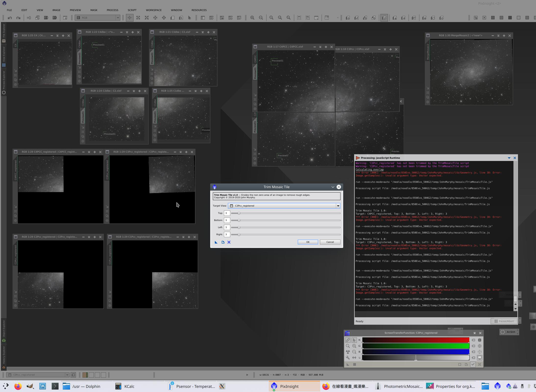Image resolution: width=536 pixels, height=392 pixels.
Task: Click Trim Mosaic Tile new instance triangle
Action: click(216, 242)
